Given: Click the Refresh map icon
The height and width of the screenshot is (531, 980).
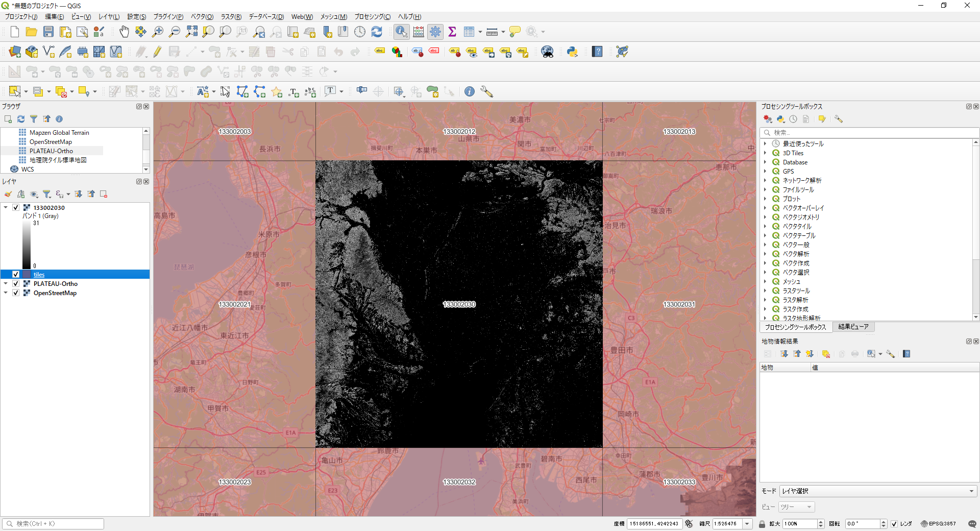Looking at the screenshot, I should point(377,32).
